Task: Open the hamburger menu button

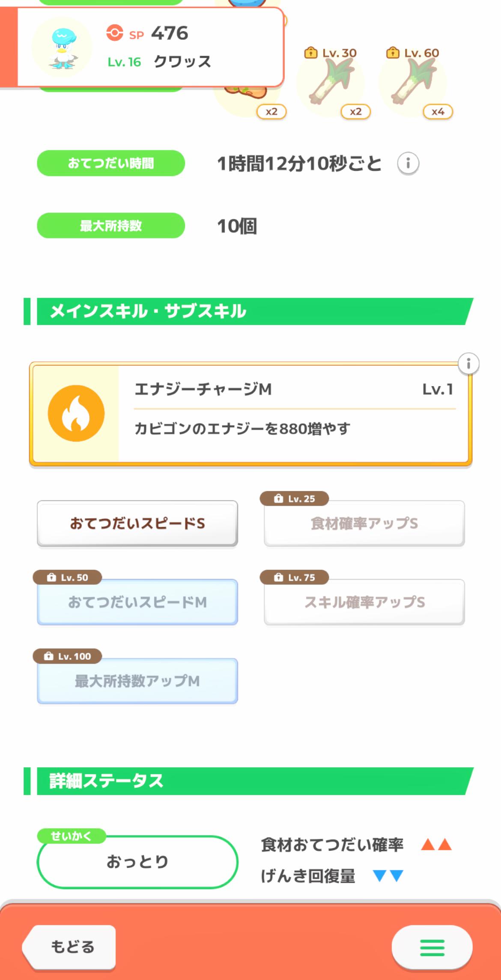Action: (432, 947)
